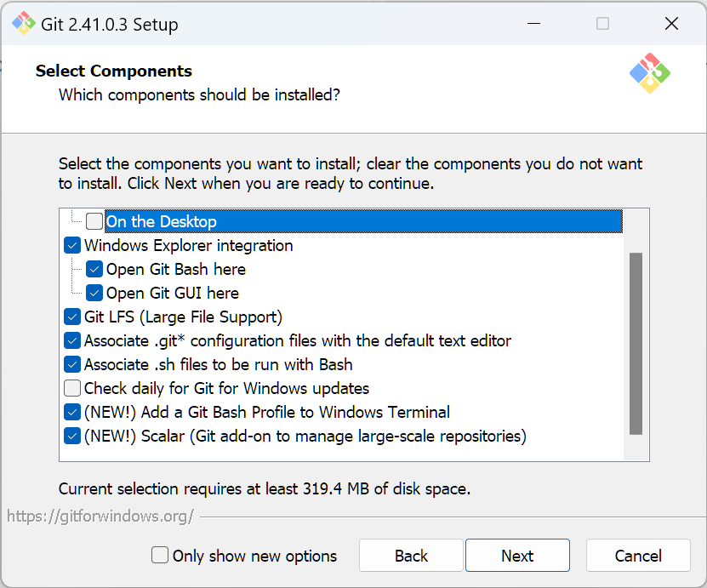Image resolution: width=707 pixels, height=588 pixels.
Task: Enable Check daily for Git updates
Action: [x=73, y=389]
